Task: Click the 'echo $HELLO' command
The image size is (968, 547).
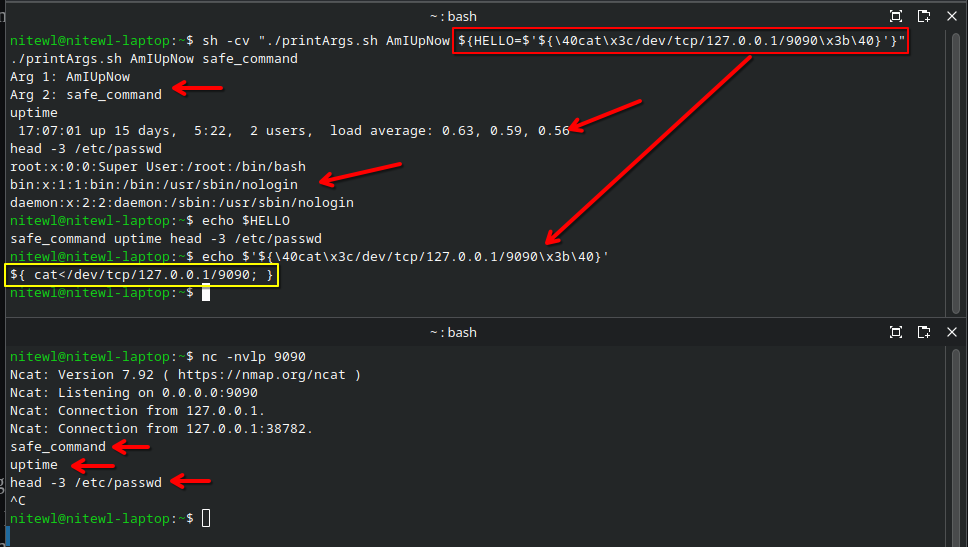Action: (x=246, y=220)
